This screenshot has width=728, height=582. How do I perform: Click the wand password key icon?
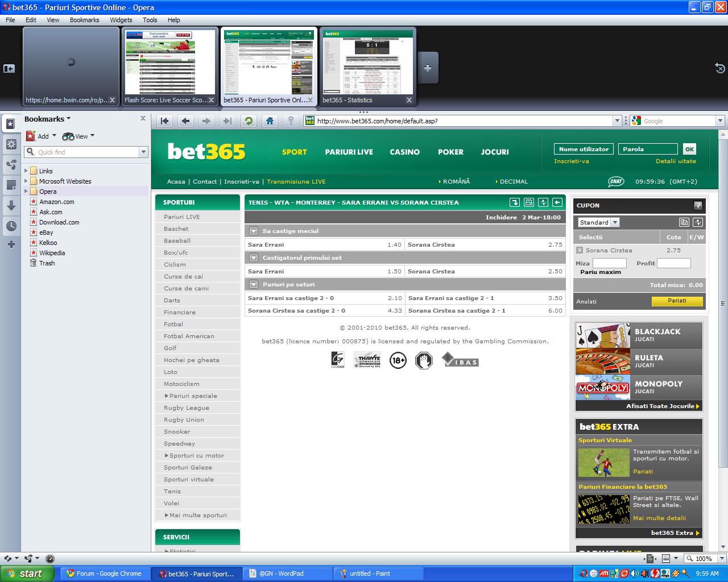click(x=291, y=121)
